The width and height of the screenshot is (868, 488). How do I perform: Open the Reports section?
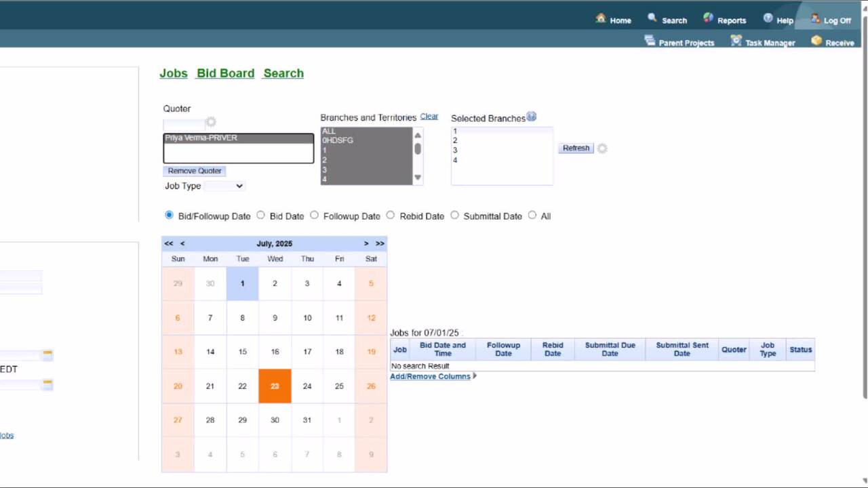click(x=724, y=20)
